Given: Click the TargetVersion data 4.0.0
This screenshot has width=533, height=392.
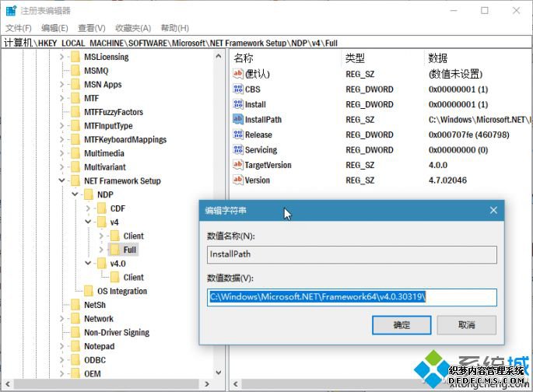Looking at the screenshot, I should tap(438, 165).
